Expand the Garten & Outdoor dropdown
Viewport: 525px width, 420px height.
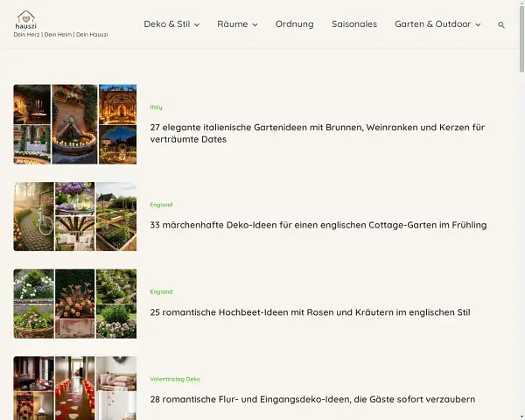tap(437, 24)
